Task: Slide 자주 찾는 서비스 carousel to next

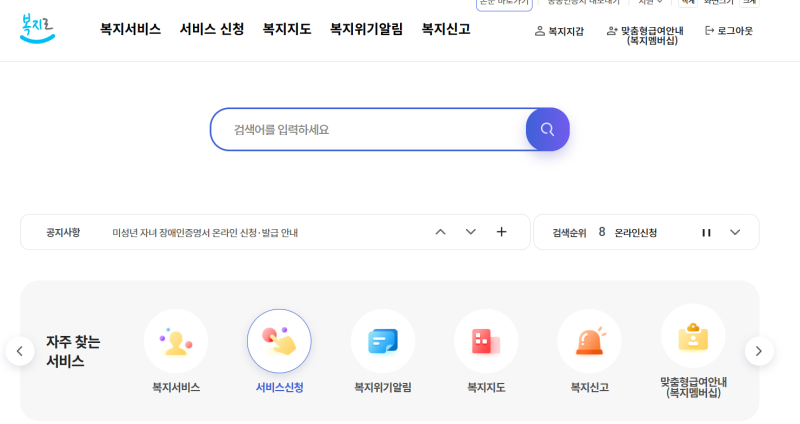Action: point(759,351)
